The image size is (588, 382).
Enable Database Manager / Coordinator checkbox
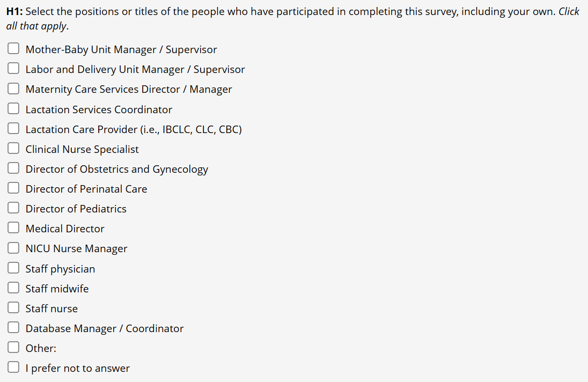point(13,328)
